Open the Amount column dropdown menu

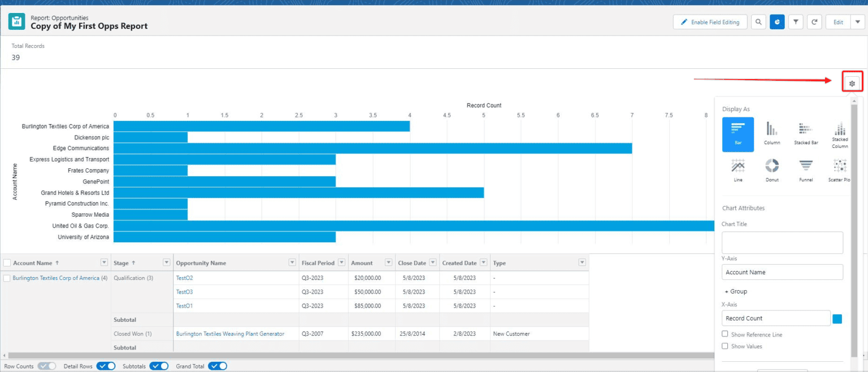tap(389, 262)
